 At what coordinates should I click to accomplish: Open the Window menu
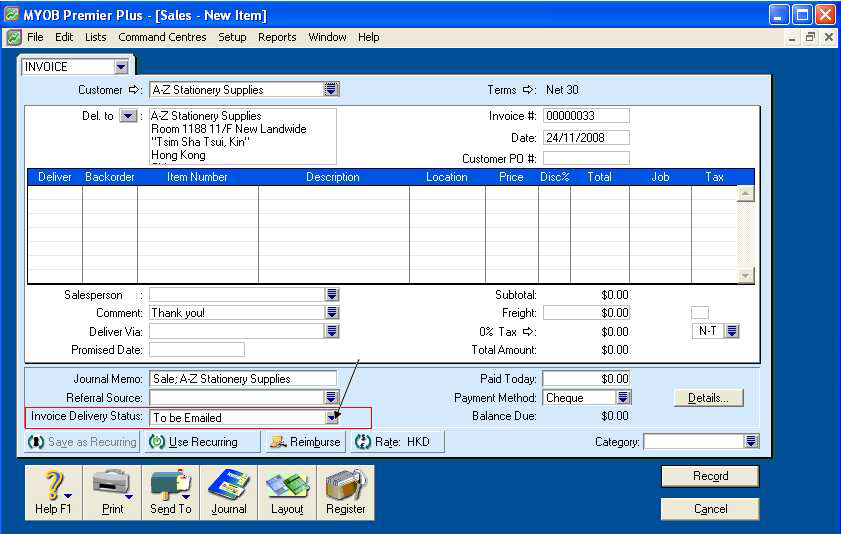point(327,37)
